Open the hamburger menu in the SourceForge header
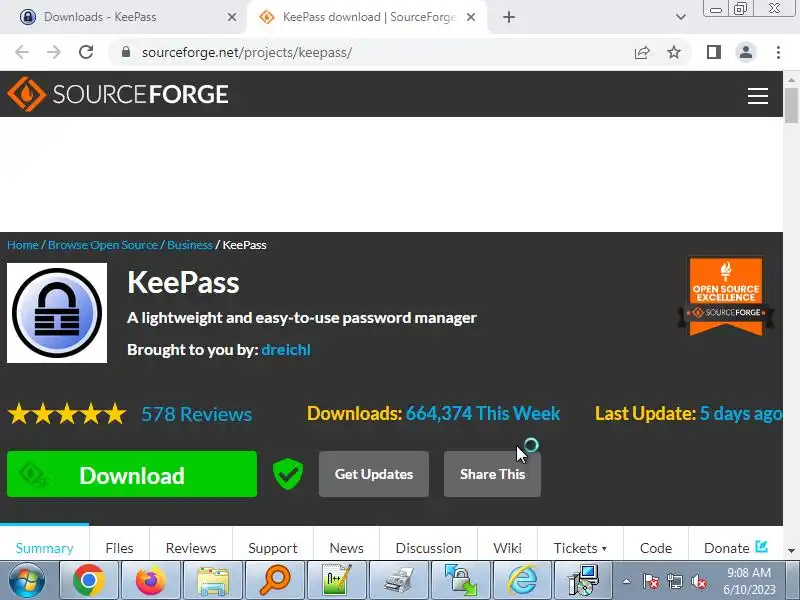This screenshot has height=600, width=800. (758, 95)
